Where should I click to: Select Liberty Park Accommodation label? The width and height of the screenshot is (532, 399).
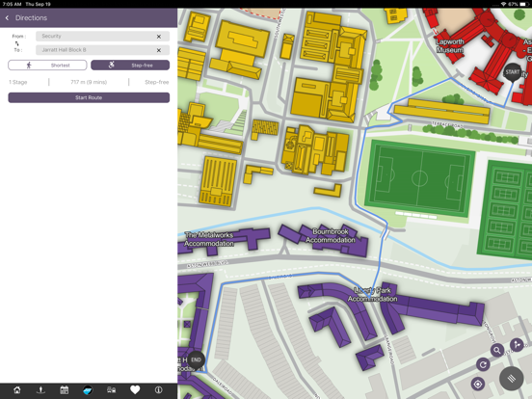[372, 295]
